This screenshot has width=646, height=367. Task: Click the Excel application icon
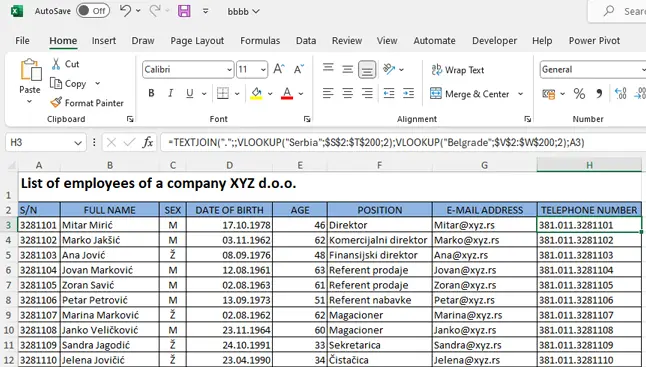pos(17,11)
